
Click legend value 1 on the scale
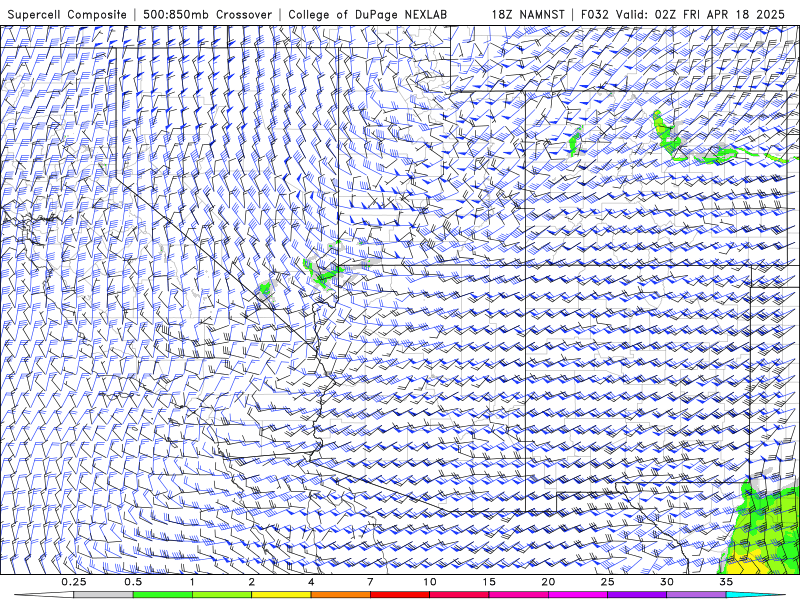[192, 582]
